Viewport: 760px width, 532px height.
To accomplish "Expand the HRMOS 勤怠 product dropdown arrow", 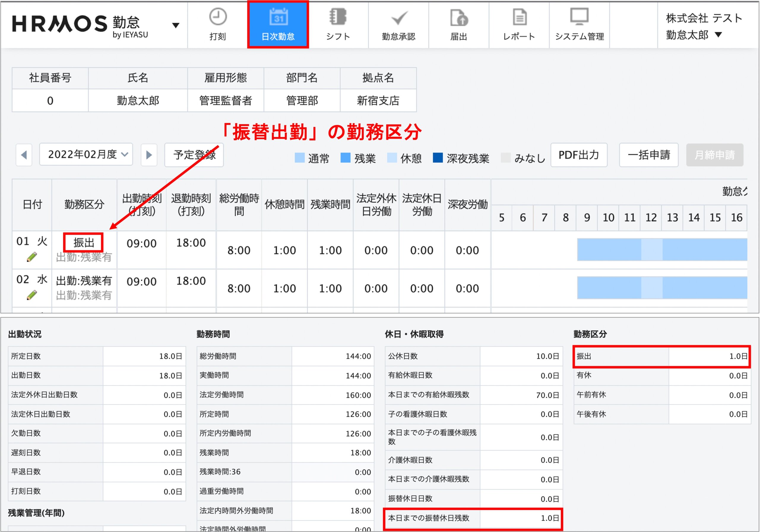I will click(176, 25).
